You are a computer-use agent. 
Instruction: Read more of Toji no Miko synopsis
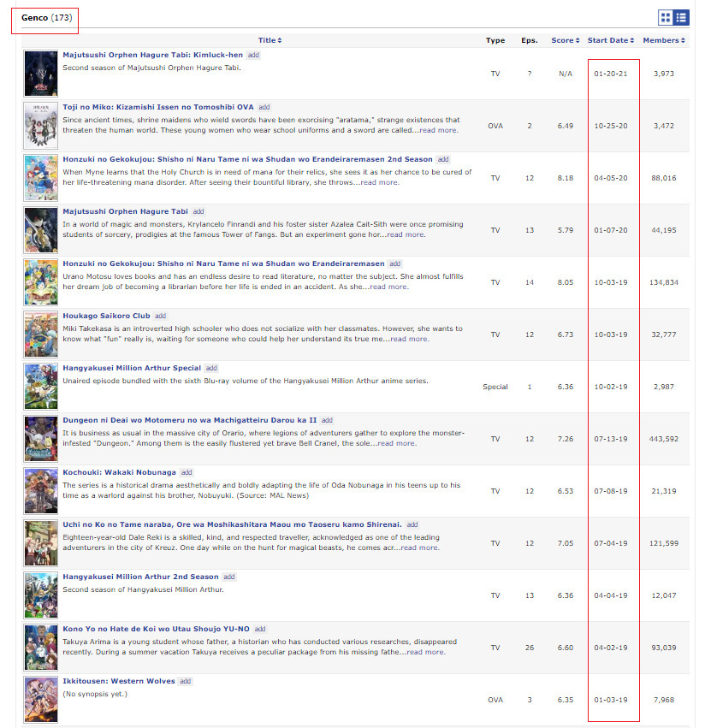click(x=436, y=131)
